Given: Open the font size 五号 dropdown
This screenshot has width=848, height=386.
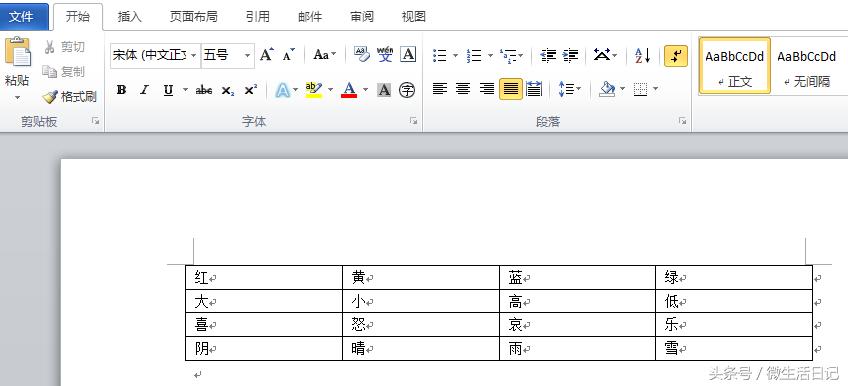Looking at the screenshot, I should 247,55.
